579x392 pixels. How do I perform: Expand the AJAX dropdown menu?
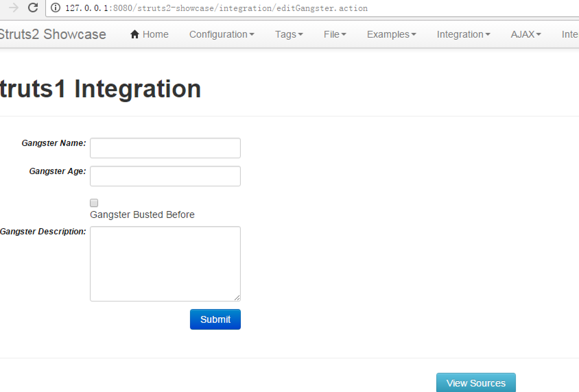pos(526,34)
